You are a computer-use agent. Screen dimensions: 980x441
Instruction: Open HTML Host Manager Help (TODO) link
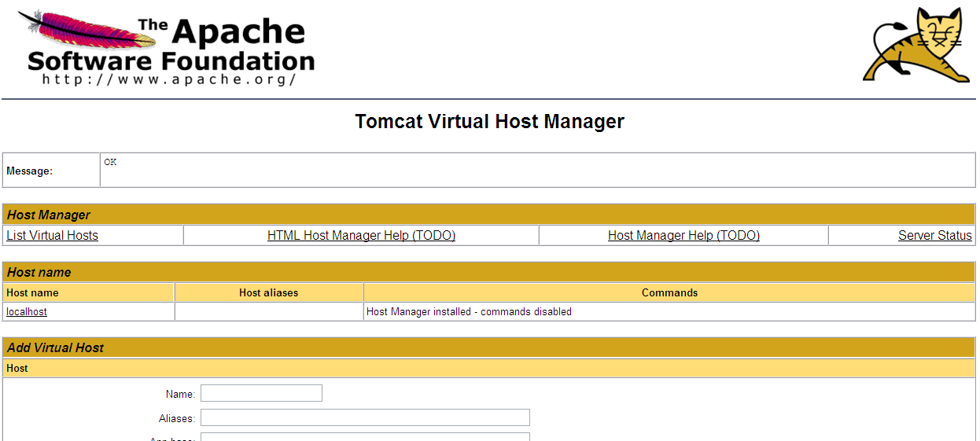361,235
